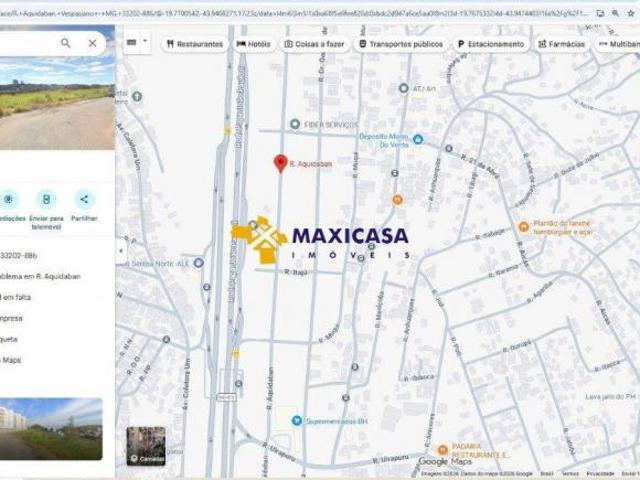640x480 pixels.
Task: Click the browser address bar URL
Action: click(294, 13)
